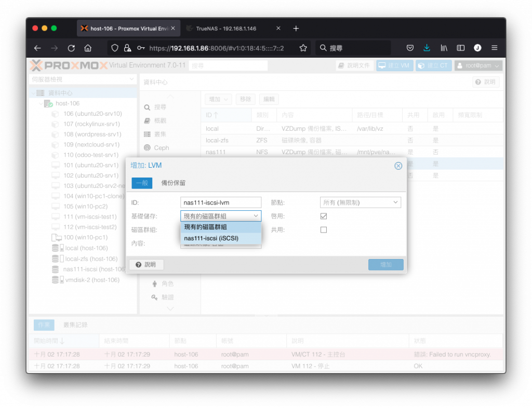Click the 編輯 edit button
This screenshot has height=408, width=532.
[x=269, y=99]
